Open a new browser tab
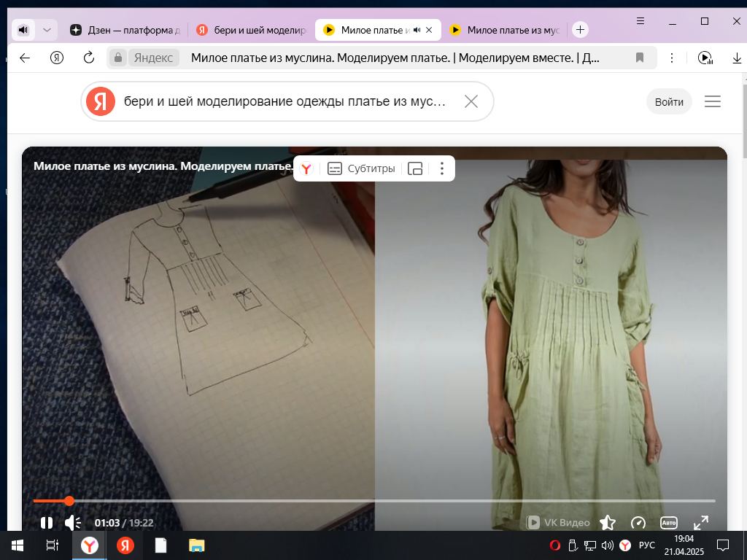747x560 pixels. coord(580,30)
